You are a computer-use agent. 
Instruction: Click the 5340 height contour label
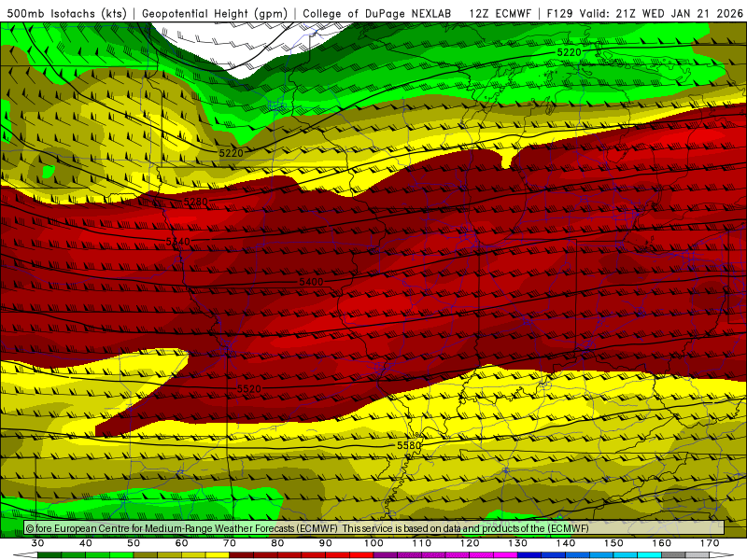coord(177,242)
